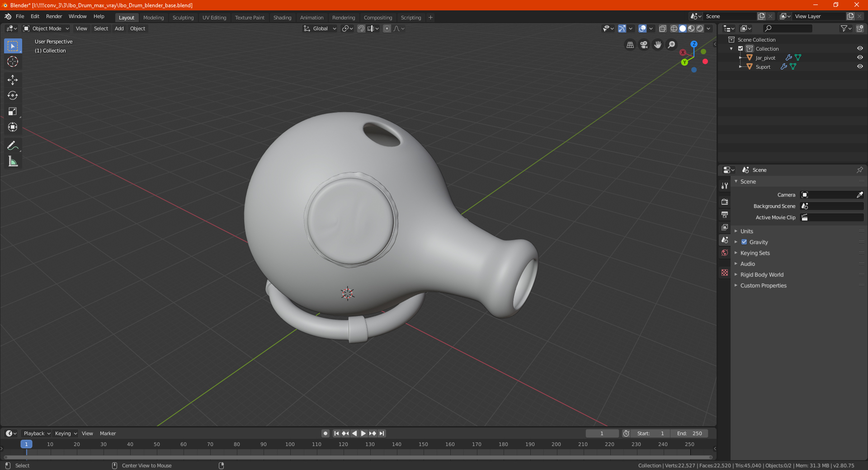868x470 pixels.
Task: Click the zoom view magnifier icon
Action: (672, 45)
